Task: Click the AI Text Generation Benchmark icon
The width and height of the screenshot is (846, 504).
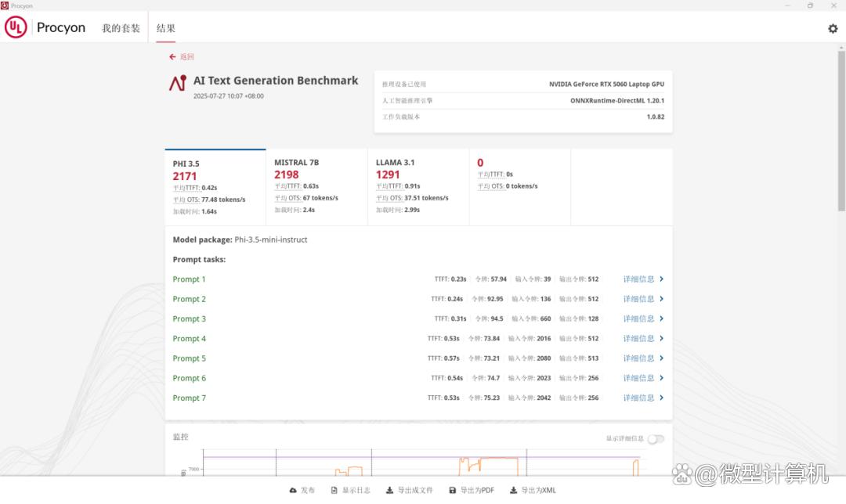Action: coord(178,83)
